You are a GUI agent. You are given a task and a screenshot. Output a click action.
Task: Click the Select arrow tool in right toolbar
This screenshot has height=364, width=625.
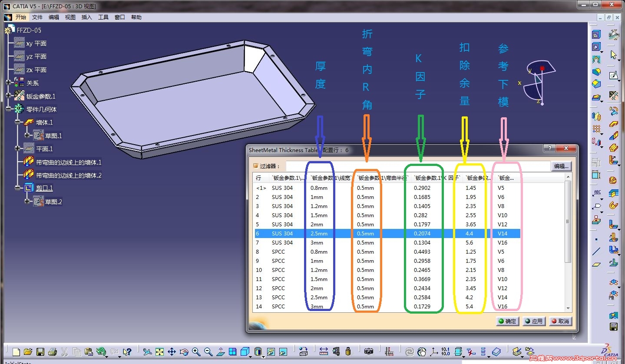613,55
